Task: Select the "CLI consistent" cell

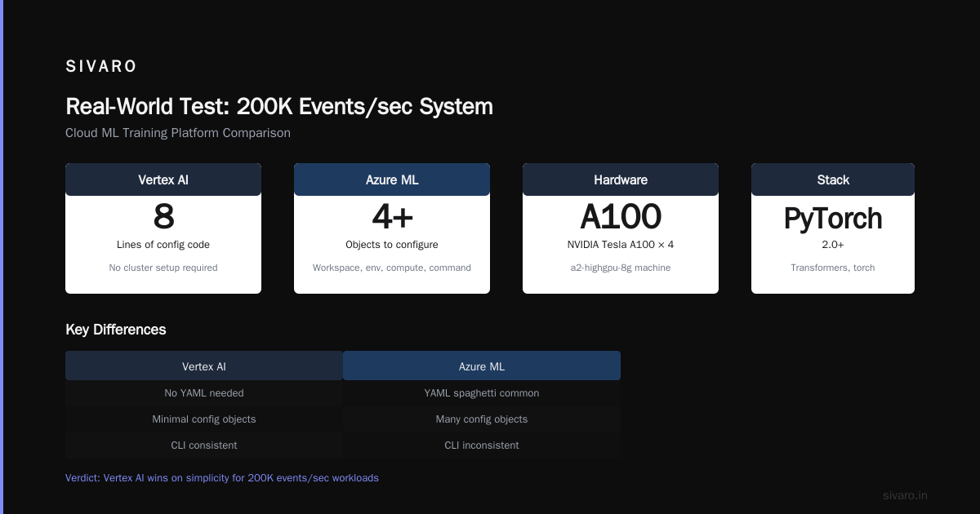Action: [x=204, y=445]
